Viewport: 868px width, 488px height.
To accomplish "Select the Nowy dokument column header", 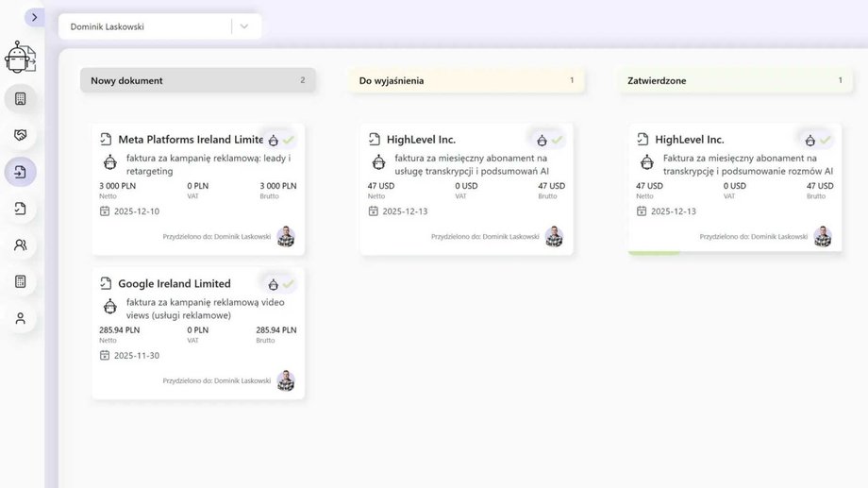I will point(197,80).
